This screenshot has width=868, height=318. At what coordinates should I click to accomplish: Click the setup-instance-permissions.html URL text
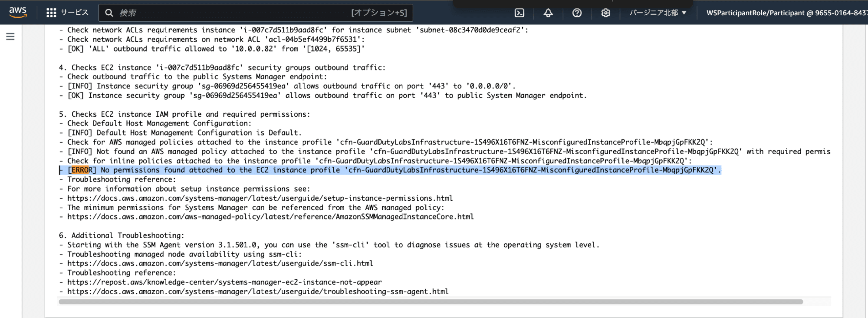tap(260, 198)
